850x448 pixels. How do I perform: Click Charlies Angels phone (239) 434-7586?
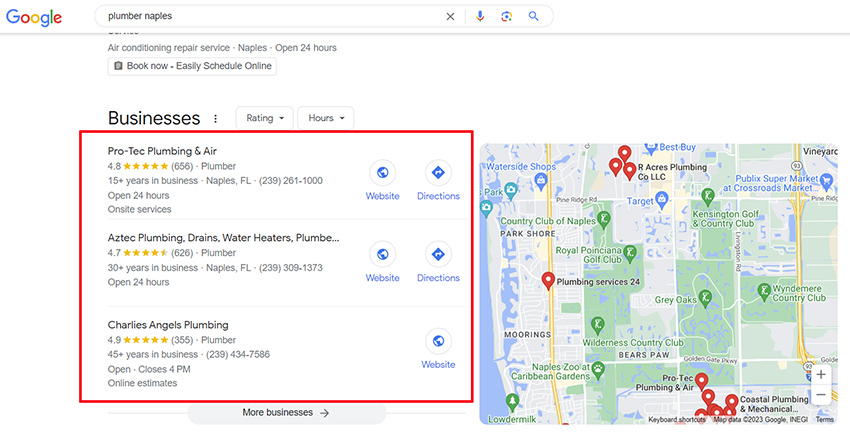pyautogui.click(x=238, y=355)
